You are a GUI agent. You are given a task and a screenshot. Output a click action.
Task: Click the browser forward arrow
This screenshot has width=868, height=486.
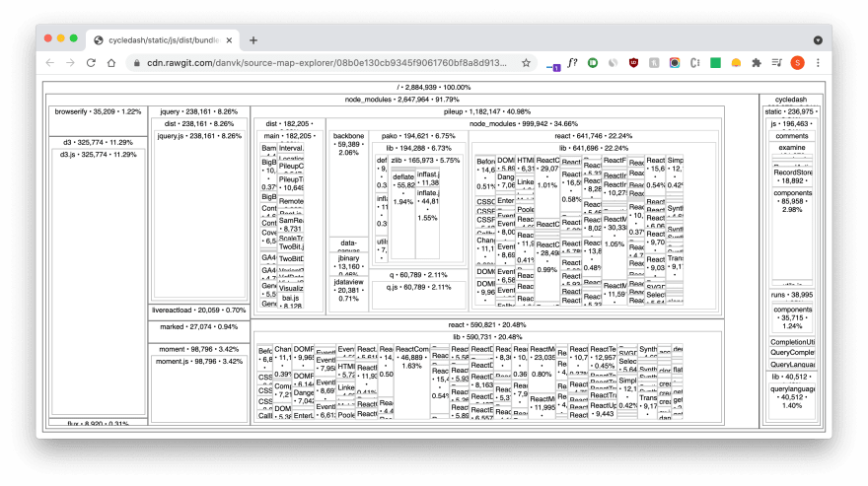(x=70, y=63)
